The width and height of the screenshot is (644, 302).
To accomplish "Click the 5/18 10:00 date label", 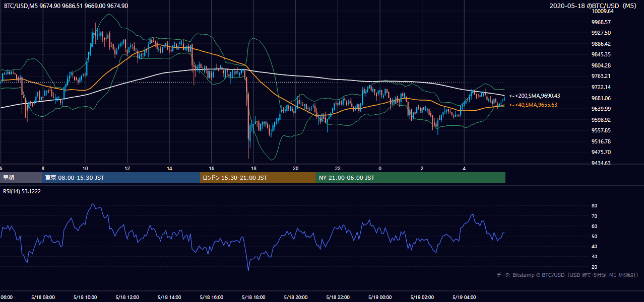I will point(85,297).
